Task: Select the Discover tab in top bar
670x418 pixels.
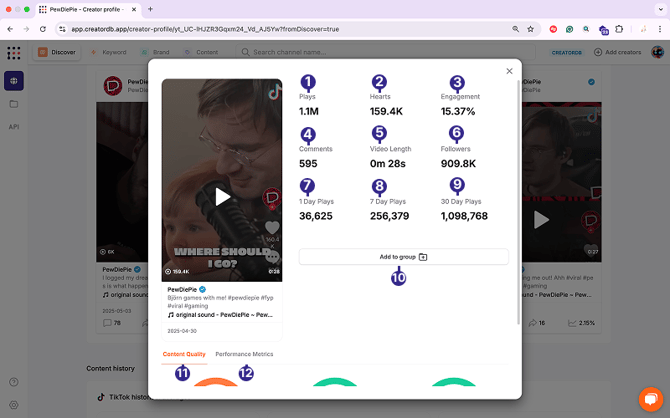Action: click(57, 52)
